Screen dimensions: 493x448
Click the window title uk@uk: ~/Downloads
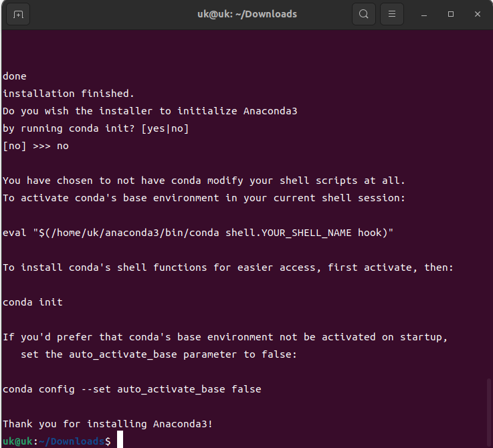247,14
